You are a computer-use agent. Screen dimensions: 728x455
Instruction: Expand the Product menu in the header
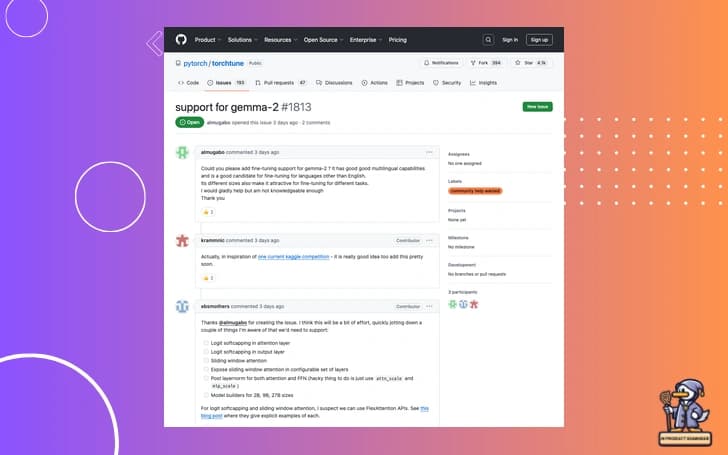208,40
